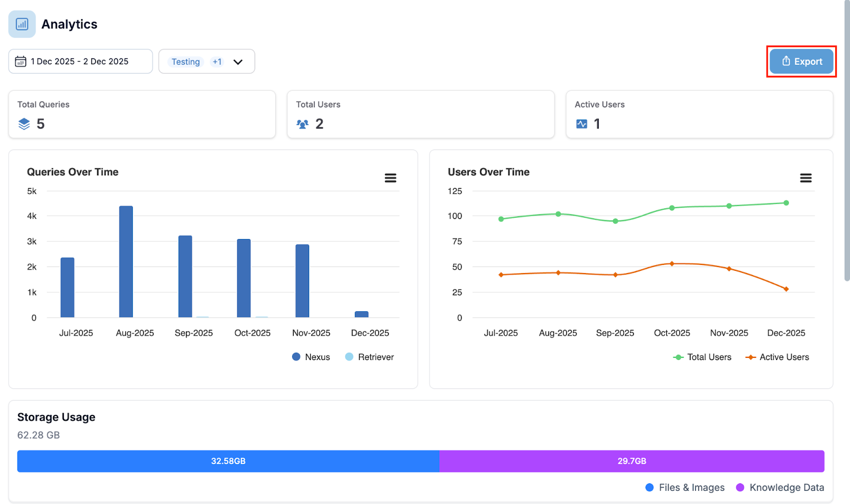Screen dimensions: 850x504
Task: Click the Export button
Action: [802, 62]
